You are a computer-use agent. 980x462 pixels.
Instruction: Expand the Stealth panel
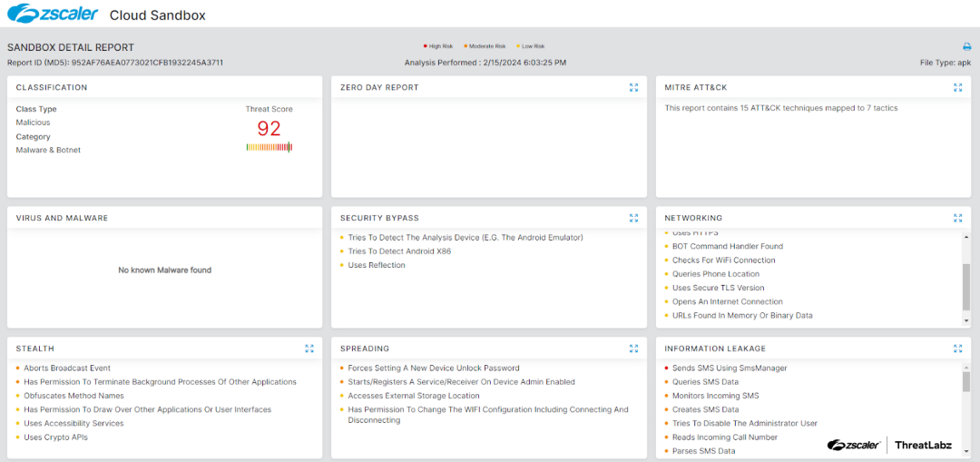309,349
